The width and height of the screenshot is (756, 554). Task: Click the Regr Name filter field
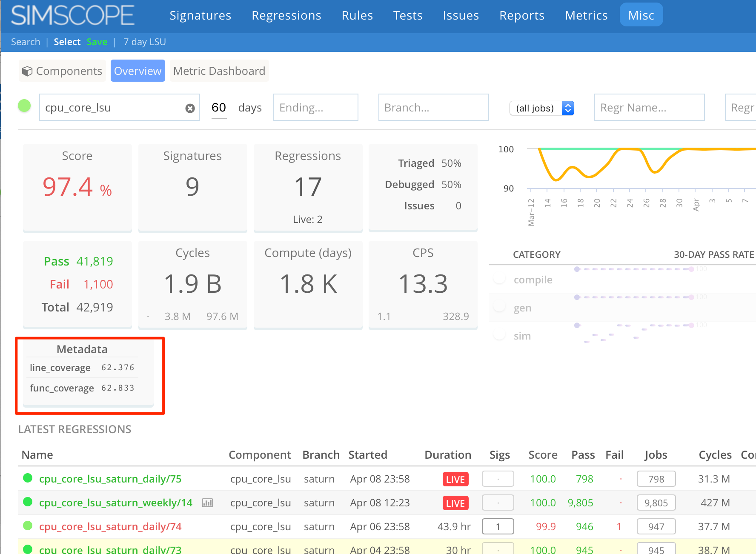pos(649,108)
